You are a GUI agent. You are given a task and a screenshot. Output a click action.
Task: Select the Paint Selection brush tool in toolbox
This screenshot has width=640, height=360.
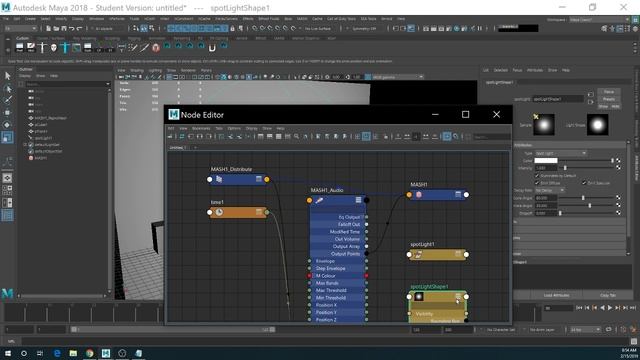[x=8, y=100]
